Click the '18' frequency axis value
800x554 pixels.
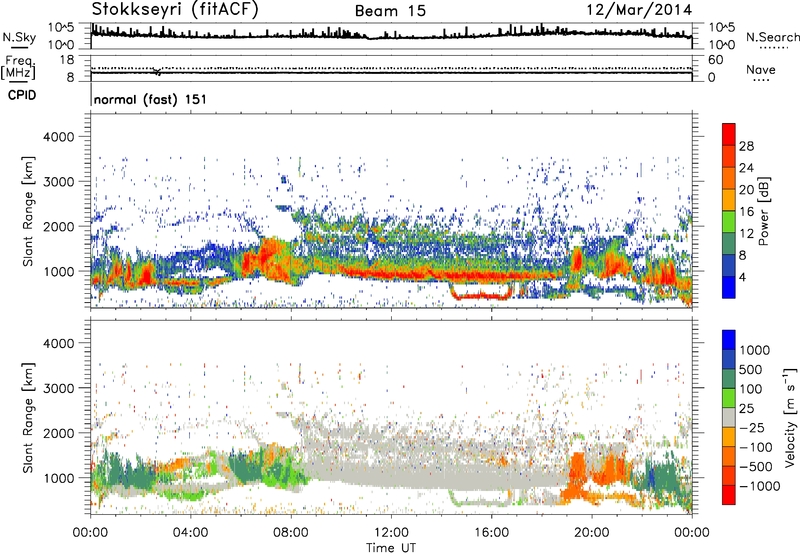tap(67, 60)
